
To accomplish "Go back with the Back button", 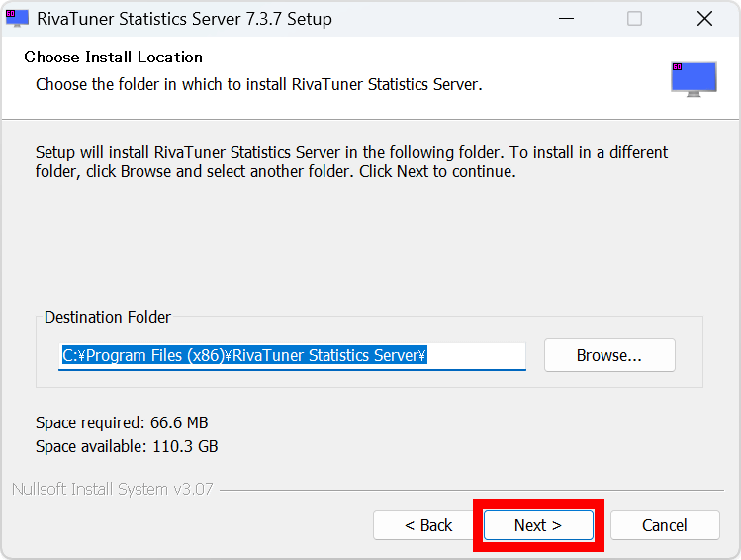I will coord(428,525).
